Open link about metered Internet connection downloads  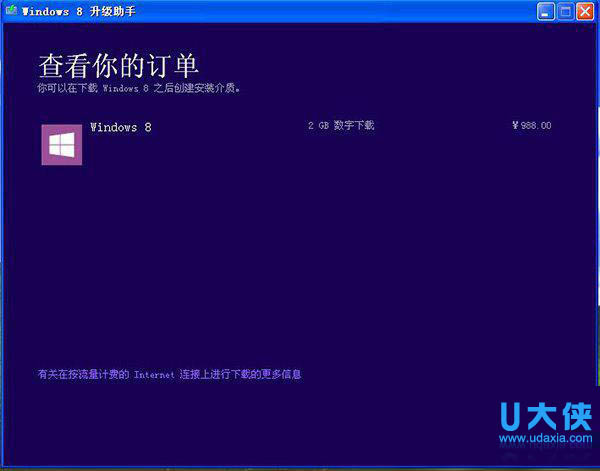coord(170,374)
